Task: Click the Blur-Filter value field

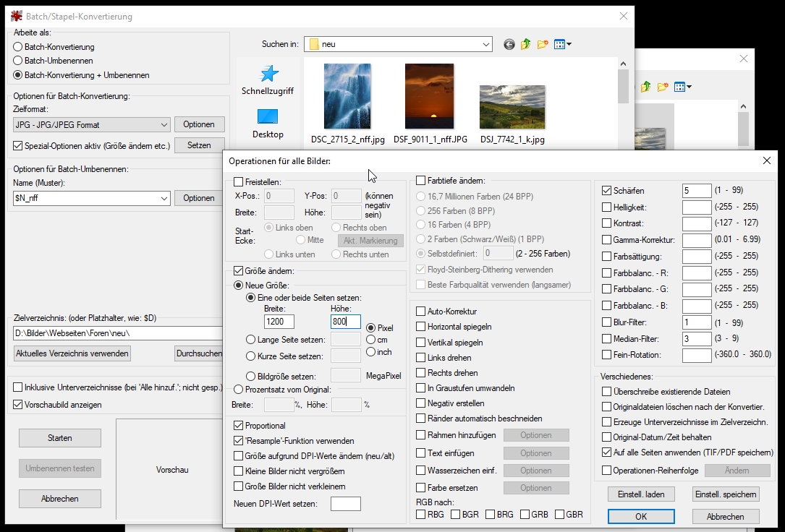Action: click(697, 322)
